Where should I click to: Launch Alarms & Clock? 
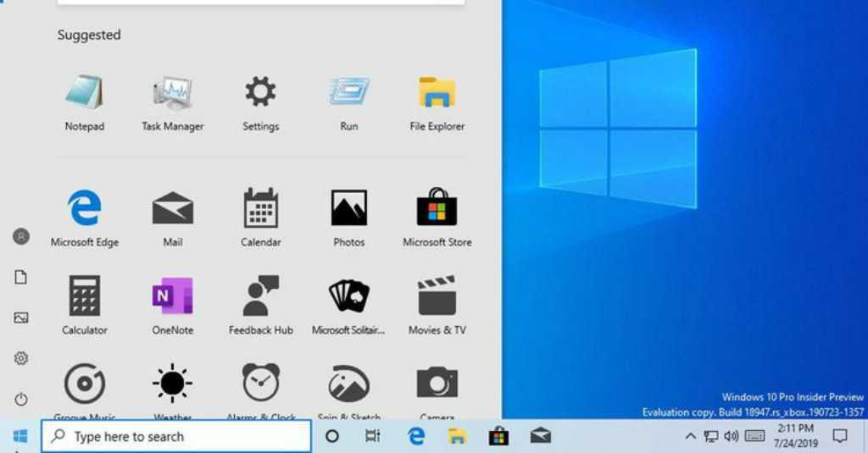pos(261,390)
